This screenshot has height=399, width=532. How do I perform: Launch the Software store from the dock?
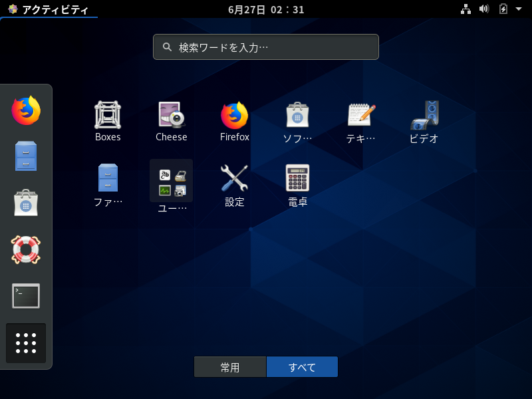pos(25,203)
